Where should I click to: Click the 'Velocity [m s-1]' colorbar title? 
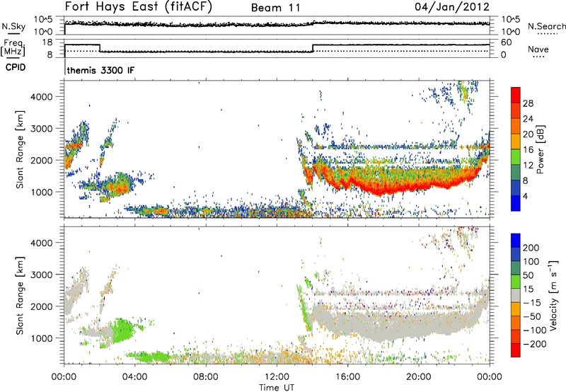[x=553, y=295]
